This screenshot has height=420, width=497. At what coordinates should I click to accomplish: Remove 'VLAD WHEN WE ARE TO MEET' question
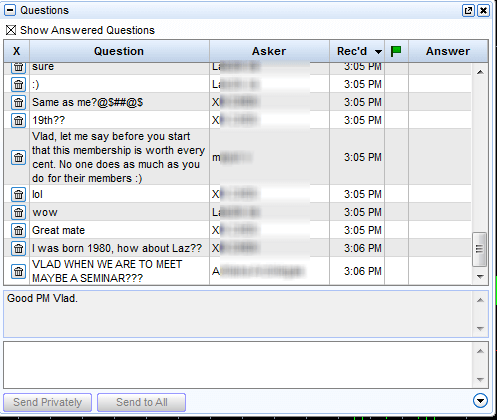18,271
